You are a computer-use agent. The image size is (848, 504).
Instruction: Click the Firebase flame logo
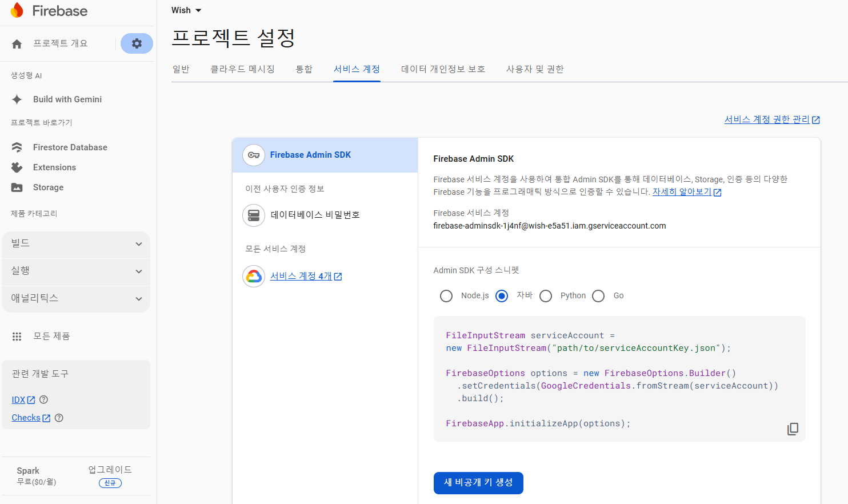[x=17, y=10]
